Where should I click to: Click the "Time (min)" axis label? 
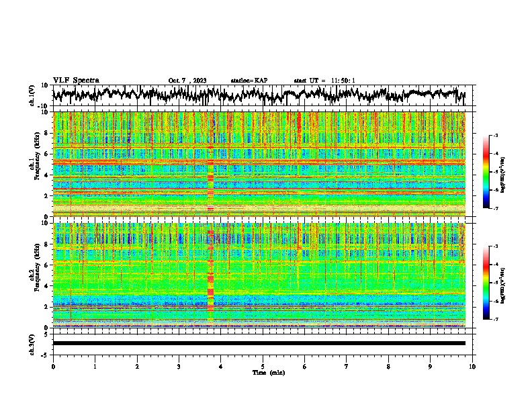[269, 373]
